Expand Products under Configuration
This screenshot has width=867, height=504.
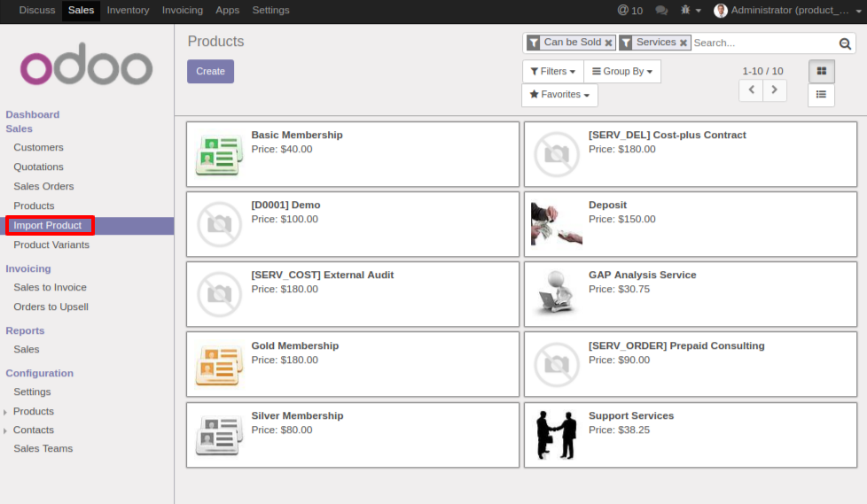pos(34,411)
